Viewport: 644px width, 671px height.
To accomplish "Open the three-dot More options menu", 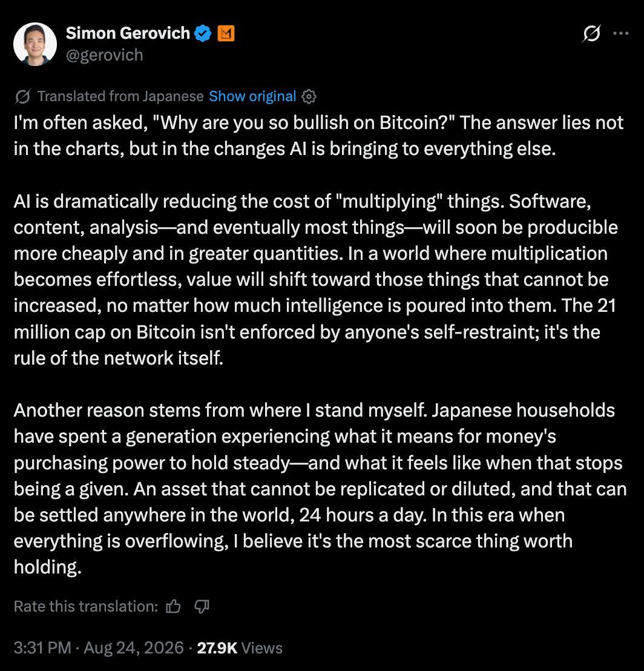I will [620, 33].
